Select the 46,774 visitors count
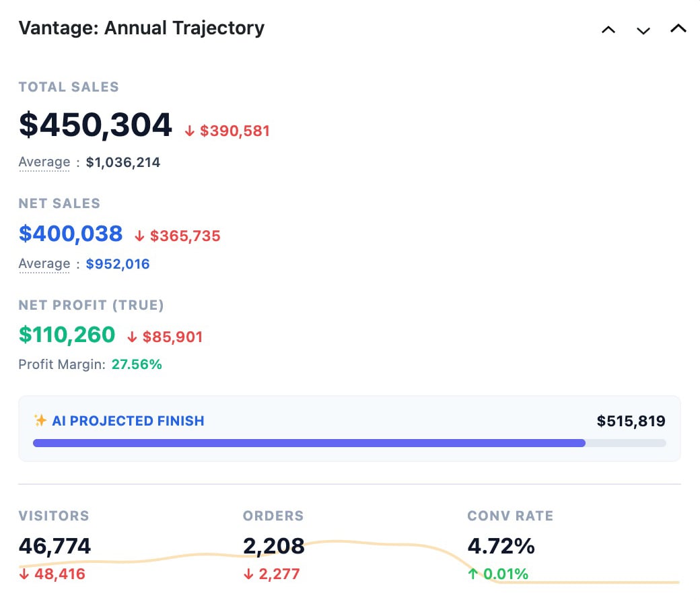Viewport: 700px width, 602px height. click(x=55, y=545)
